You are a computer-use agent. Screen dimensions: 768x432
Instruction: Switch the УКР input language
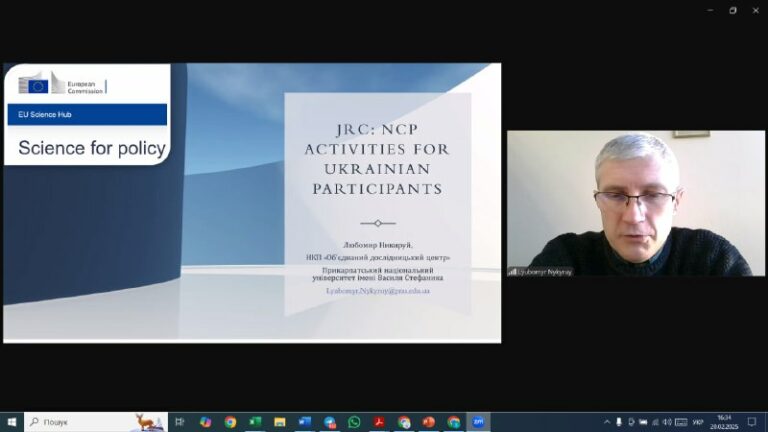point(698,422)
